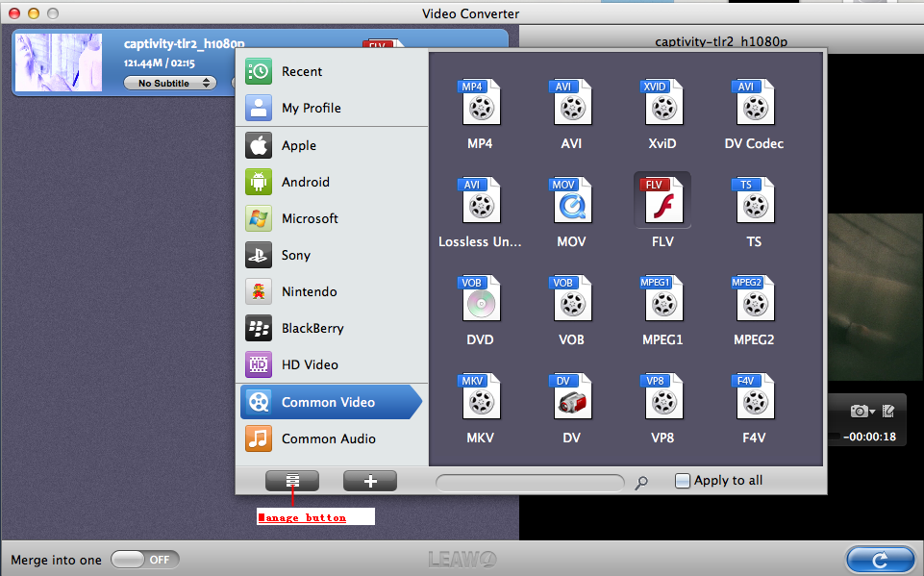Image resolution: width=924 pixels, height=576 pixels.
Task: Select the MPEG2 format icon
Action: pyautogui.click(x=754, y=299)
